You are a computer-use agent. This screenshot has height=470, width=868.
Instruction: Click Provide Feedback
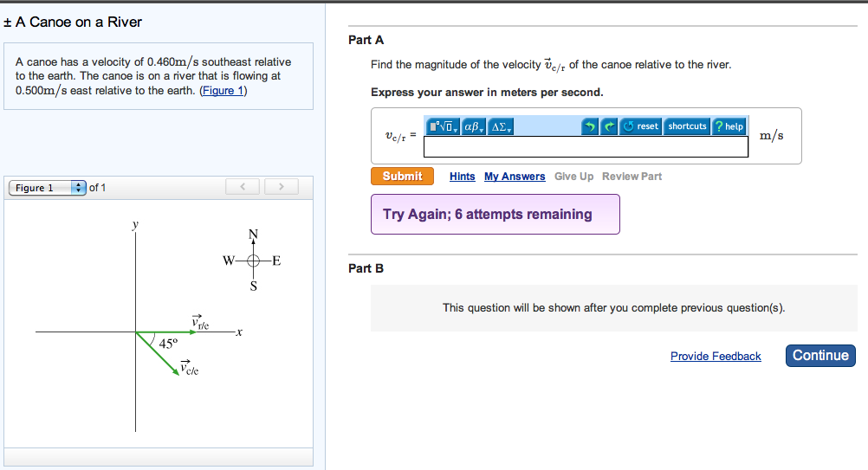click(716, 357)
